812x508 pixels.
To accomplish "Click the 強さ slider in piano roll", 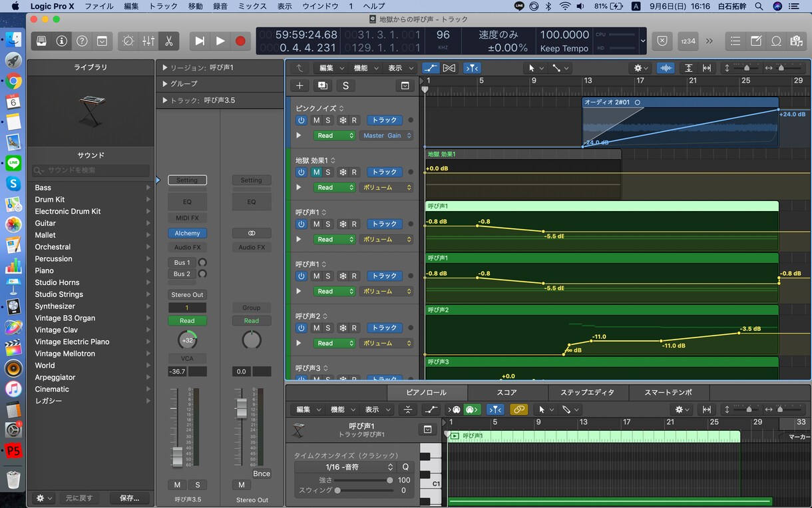I will click(363, 480).
